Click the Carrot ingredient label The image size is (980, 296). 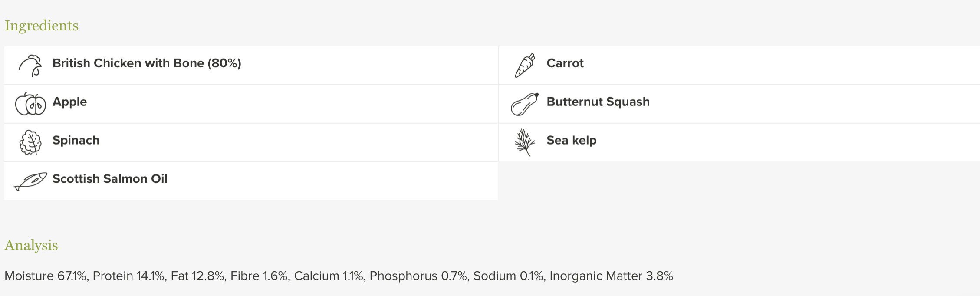click(x=565, y=63)
